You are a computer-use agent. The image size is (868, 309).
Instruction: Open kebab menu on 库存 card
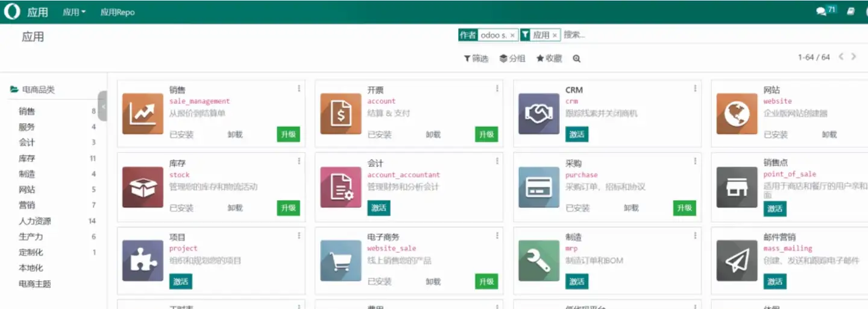299,161
